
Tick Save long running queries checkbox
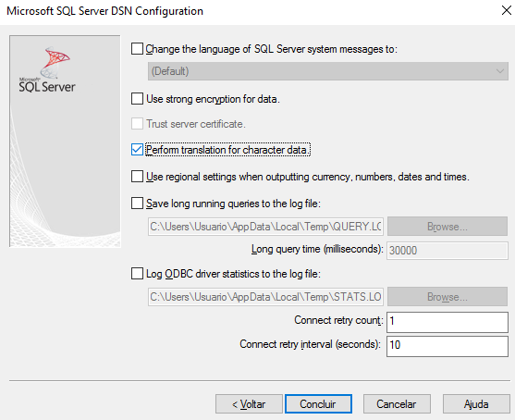click(x=137, y=204)
